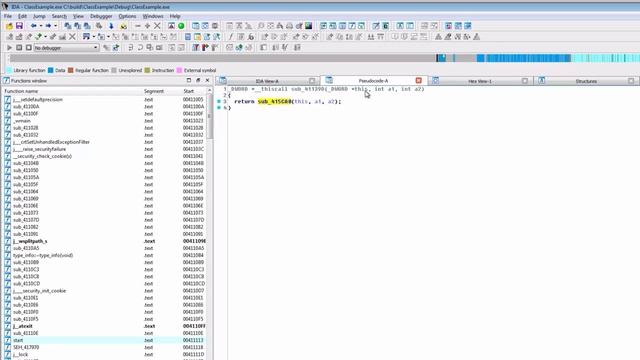Open the forward-history dropdown arrow
Viewport: 640px width, 360px height.
55,26
